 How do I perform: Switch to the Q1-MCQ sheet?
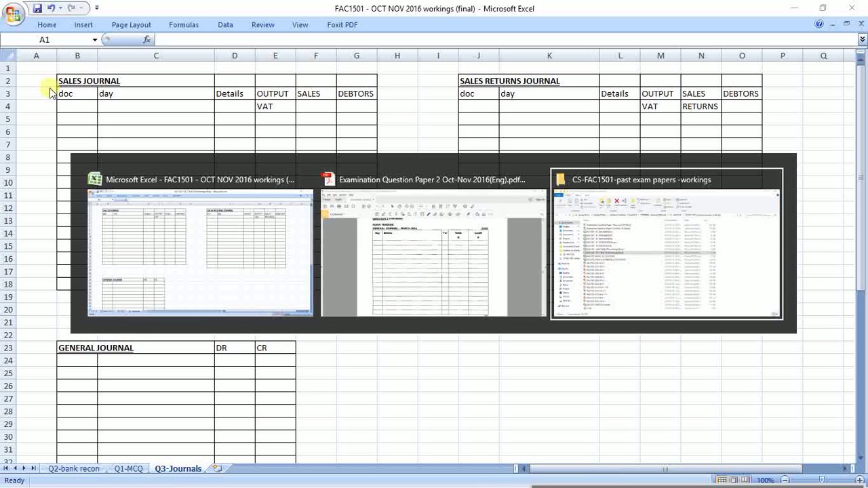coord(128,468)
